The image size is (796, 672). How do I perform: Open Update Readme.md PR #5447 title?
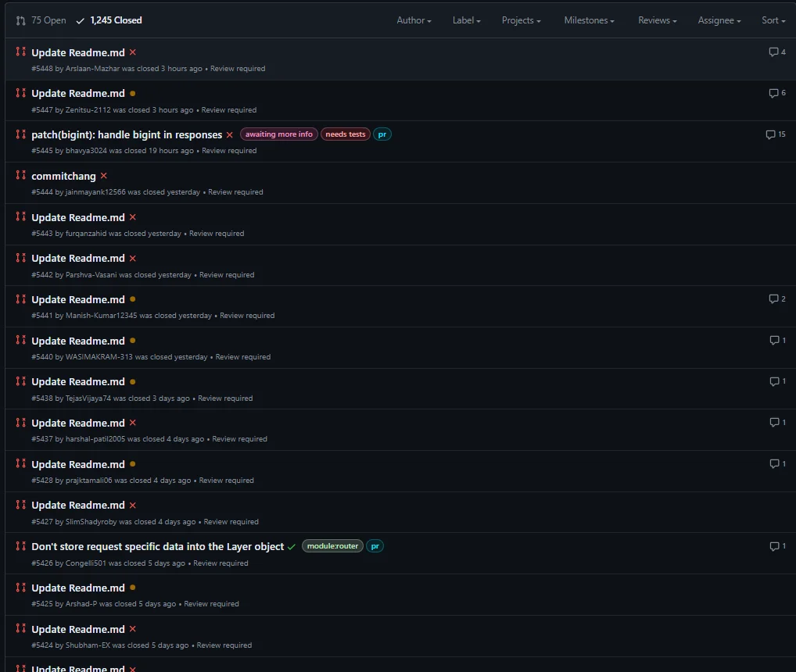click(78, 93)
